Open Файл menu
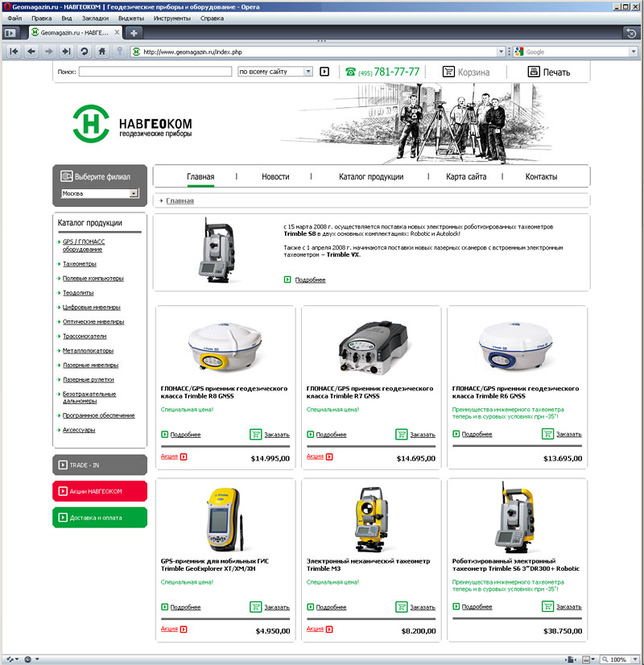This screenshot has height=665, width=644. [x=14, y=19]
